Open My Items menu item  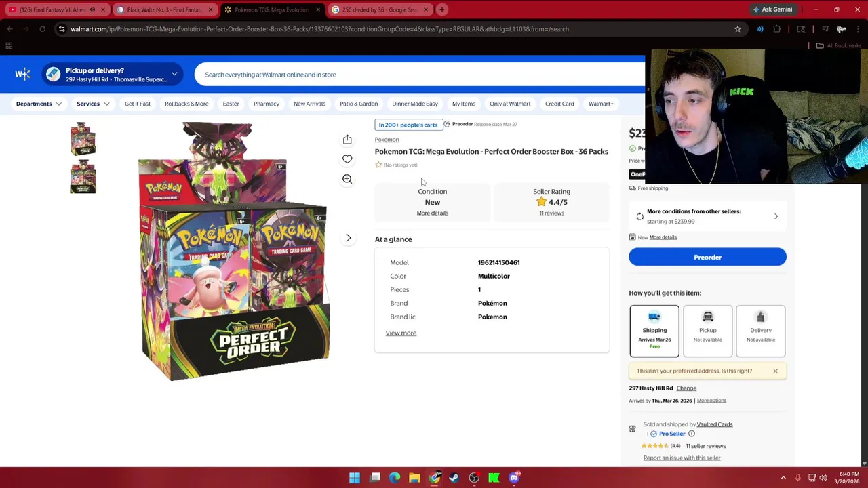pyautogui.click(x=464, y=104)
